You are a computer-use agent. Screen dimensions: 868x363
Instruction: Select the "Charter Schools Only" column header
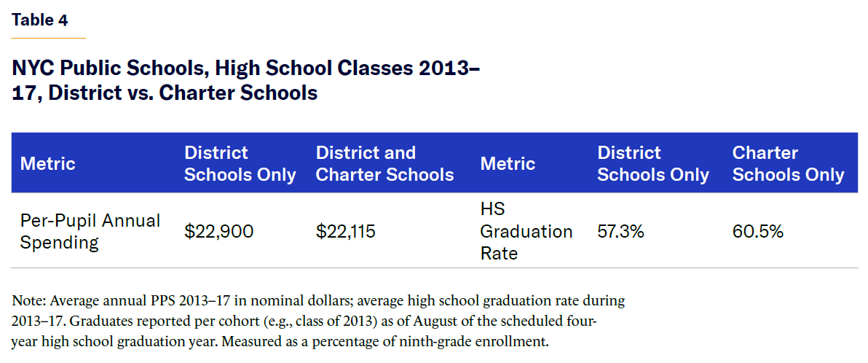788,163
